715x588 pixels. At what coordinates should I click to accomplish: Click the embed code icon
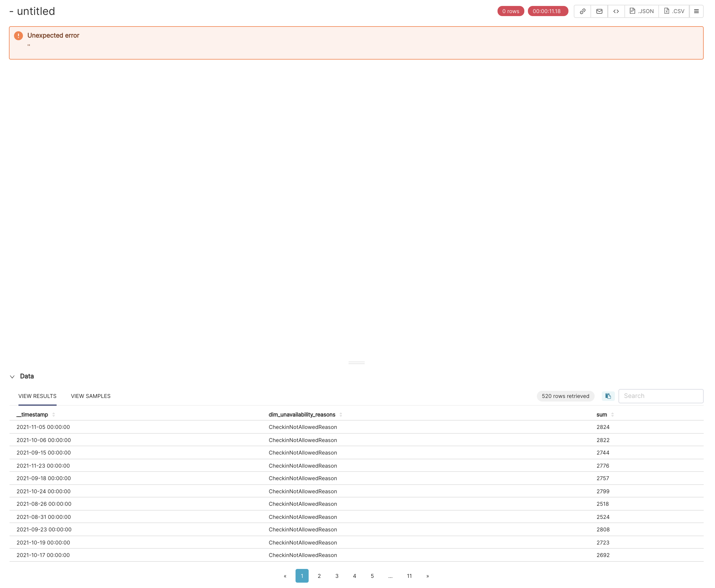click(x=616, y=11)
